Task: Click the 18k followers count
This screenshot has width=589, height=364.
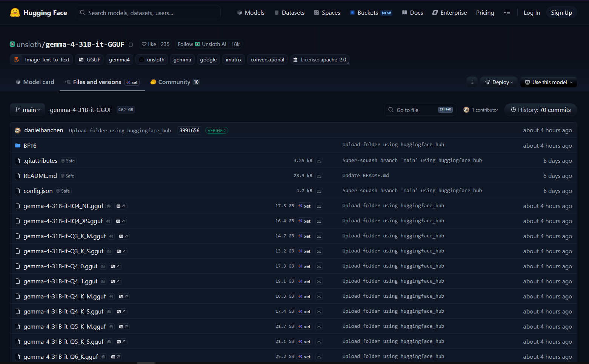Action: tap(235, 44)
